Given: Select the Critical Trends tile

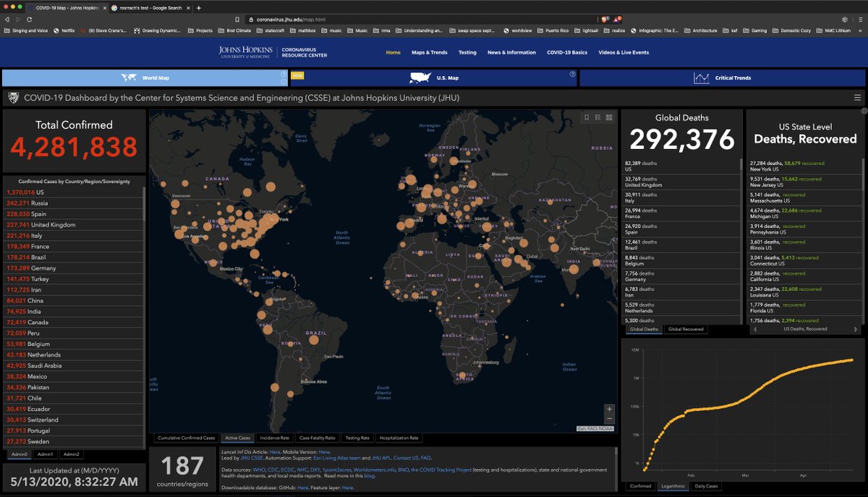Looking at the screenshot, I should 723,77.
